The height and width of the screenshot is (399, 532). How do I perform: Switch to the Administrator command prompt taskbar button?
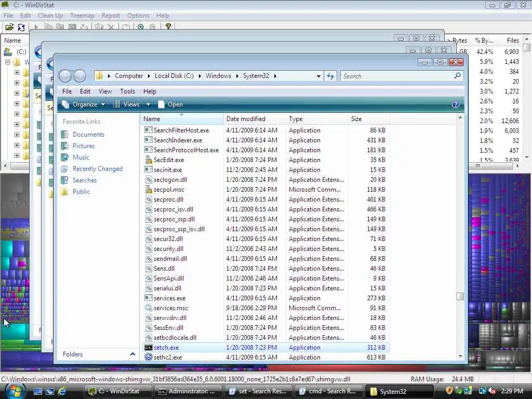click(x=188, y=391)
